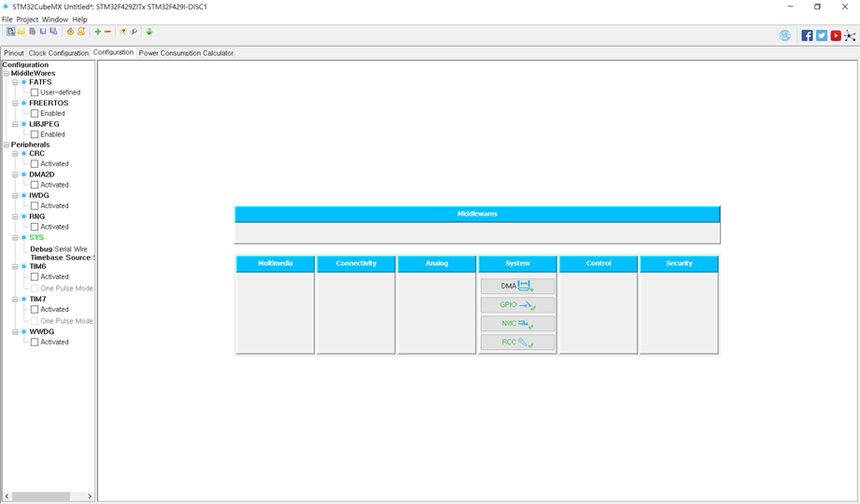Click the Connectivity category header

pos(356,264)
